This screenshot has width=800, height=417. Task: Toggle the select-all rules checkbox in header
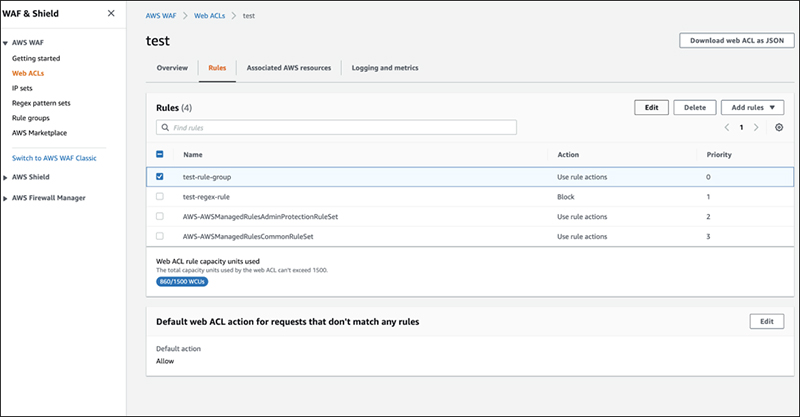(x=160, y=155)
